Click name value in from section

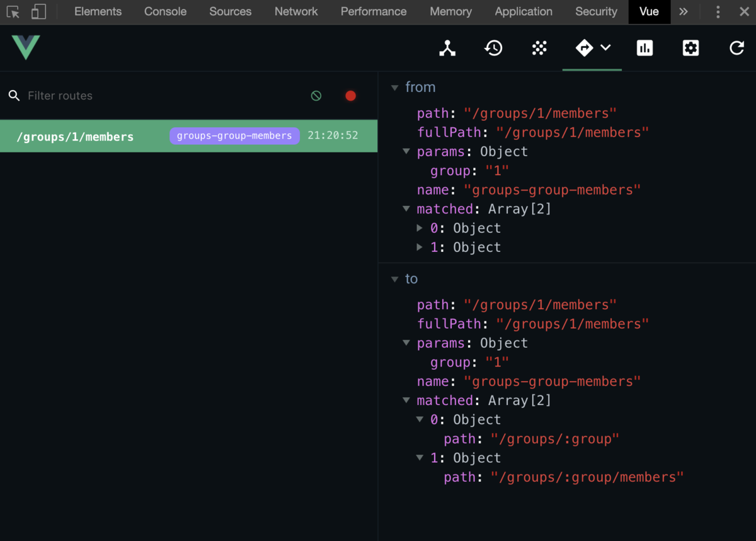click(x=553, y=190)
